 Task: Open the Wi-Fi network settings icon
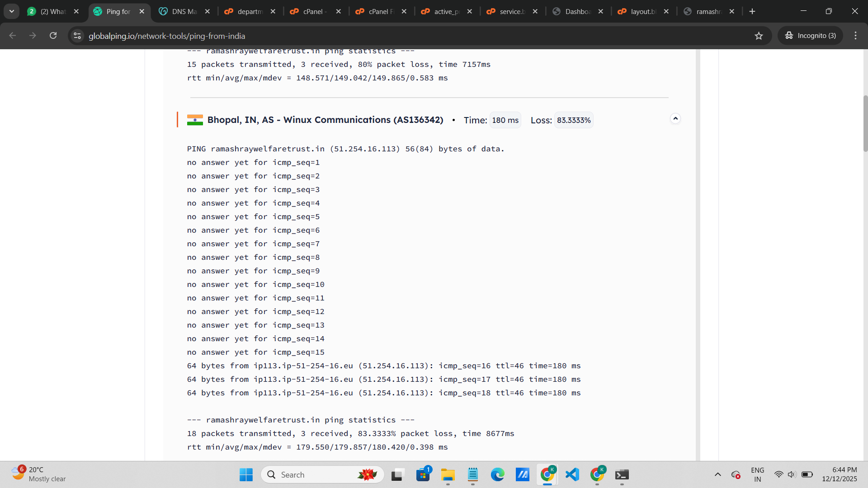tap(778, 474)
